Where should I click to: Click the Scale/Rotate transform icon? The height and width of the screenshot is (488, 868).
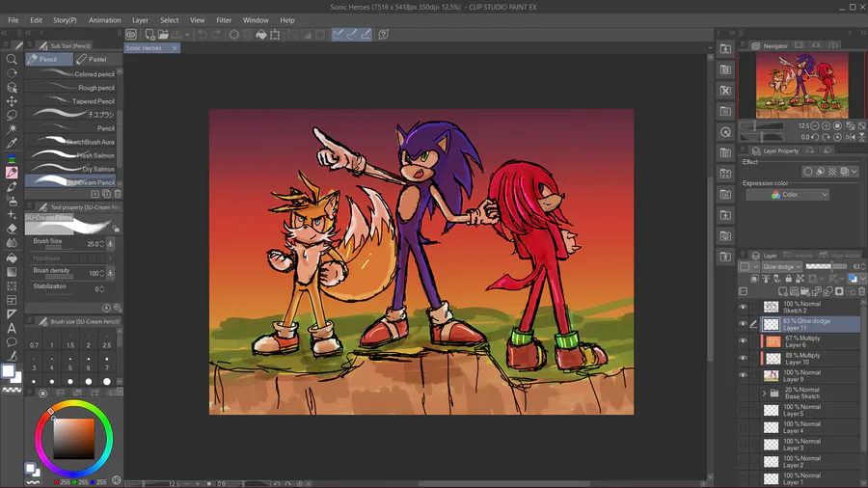point(275,35)
